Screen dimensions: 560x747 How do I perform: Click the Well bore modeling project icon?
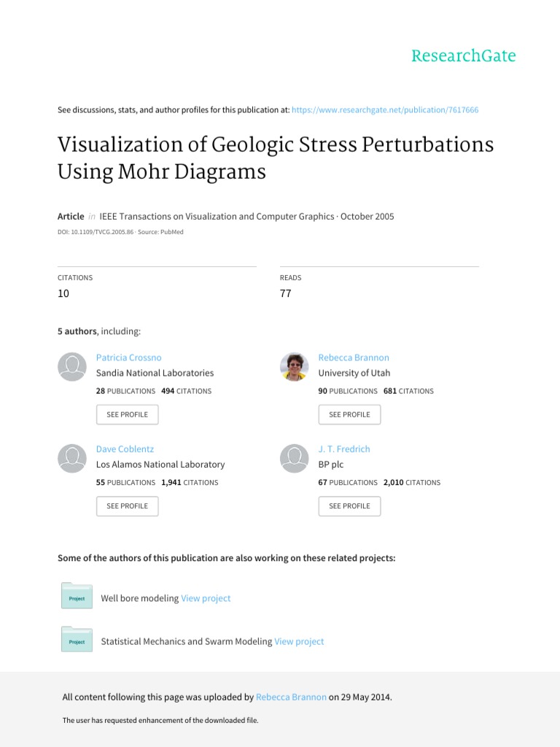[77, 596]
